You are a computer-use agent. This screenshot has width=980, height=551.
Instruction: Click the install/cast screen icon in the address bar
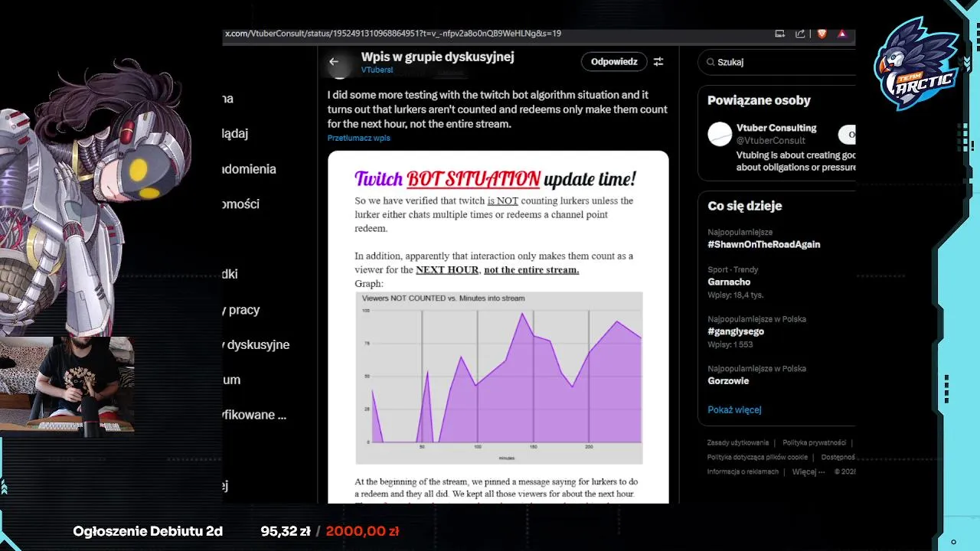(779, 34)
